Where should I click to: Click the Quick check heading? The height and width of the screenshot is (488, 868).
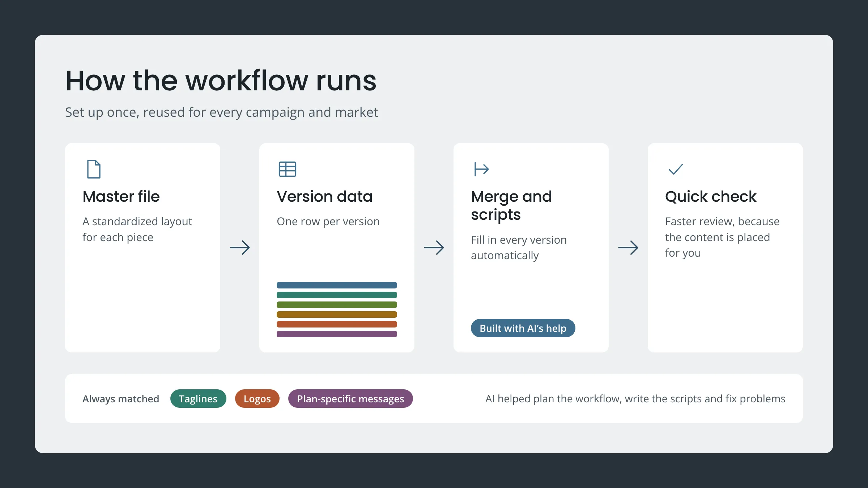pyautogui.click(x=711, y=197)
